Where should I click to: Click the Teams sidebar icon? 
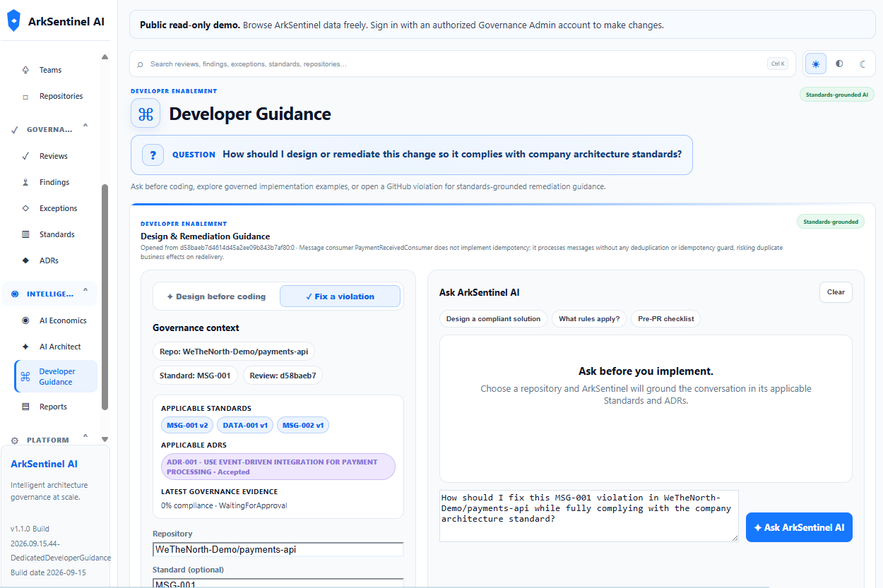click(x=25, y=70)
